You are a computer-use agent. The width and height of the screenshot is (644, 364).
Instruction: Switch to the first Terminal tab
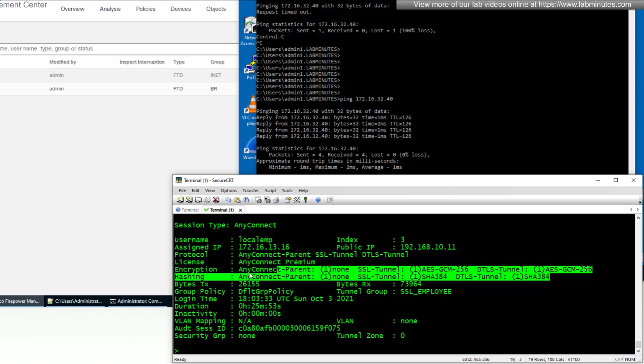click(x=188, y=210)
